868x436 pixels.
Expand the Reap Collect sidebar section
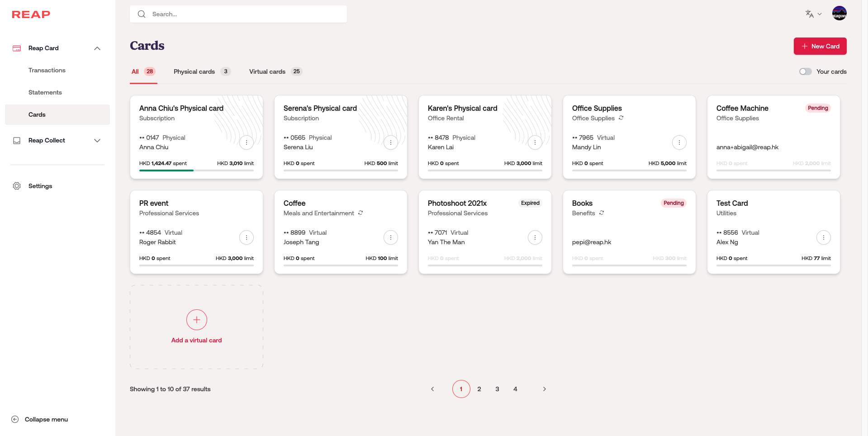pos(97,141)
